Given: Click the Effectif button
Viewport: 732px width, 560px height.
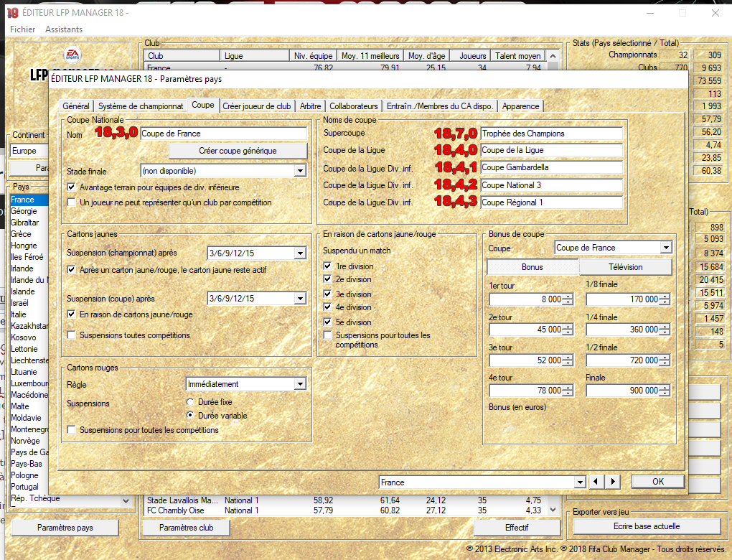Looking at the screenshot, I should 517,528.
